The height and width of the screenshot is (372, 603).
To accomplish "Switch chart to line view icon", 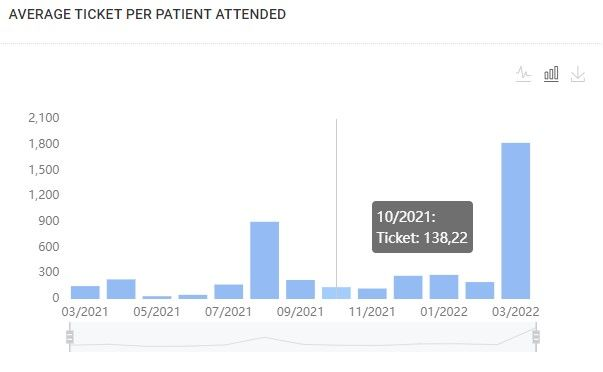I will 523,74.
